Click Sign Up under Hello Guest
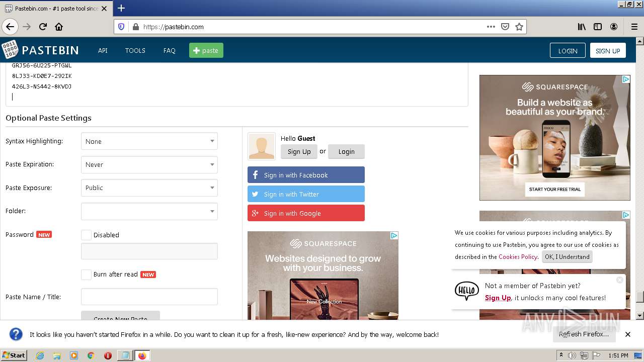This screenshot has width=644, height=362. click(299, 151)
